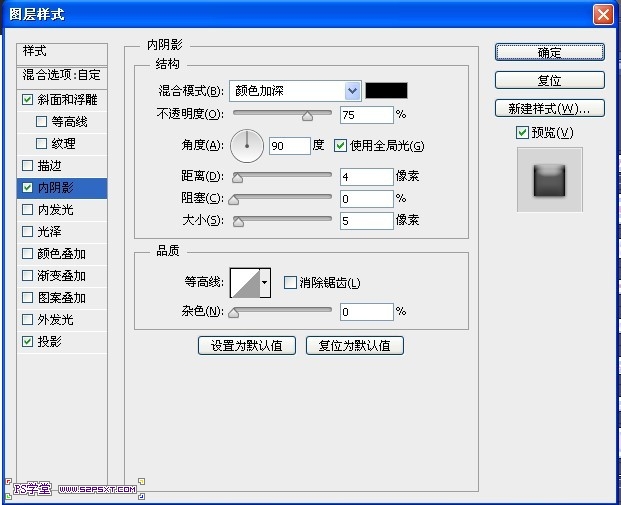
Task: Click 新建样式(W)... button
Action: 550,108
